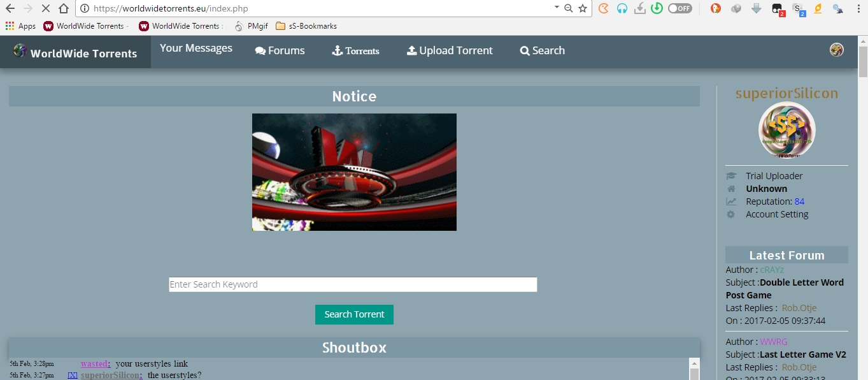Bookmark this page with the star
Image resolution: width=868 pixels, height=380 pixels.
click(583, 8)
